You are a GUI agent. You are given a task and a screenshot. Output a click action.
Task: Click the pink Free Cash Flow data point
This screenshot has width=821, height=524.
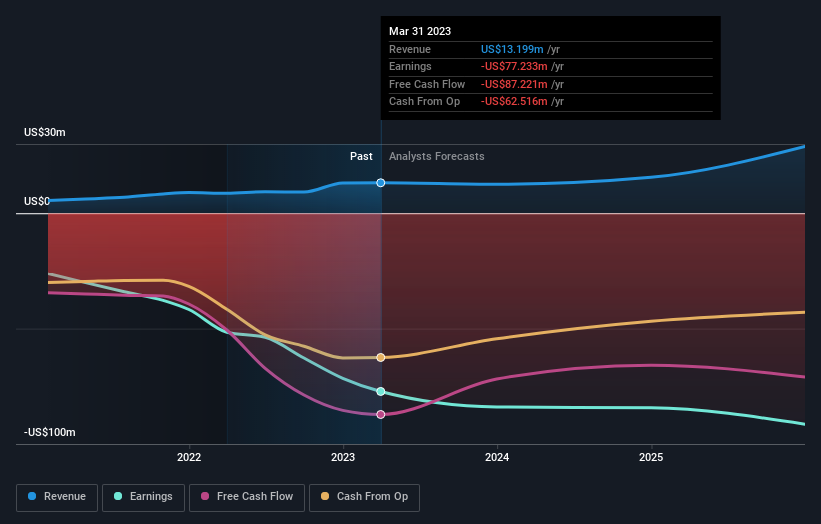pos(381,415)
